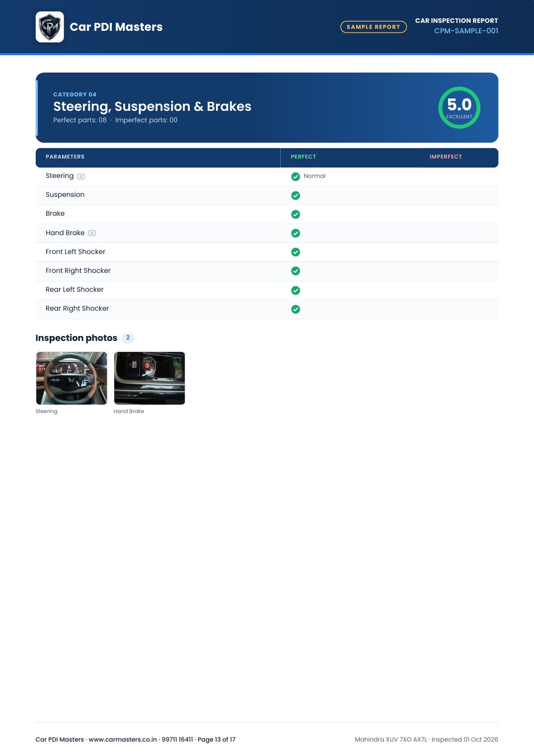Click the report ID CPM-SAMPLE-001
534x756 pixels.
click(x=466, y=31)
